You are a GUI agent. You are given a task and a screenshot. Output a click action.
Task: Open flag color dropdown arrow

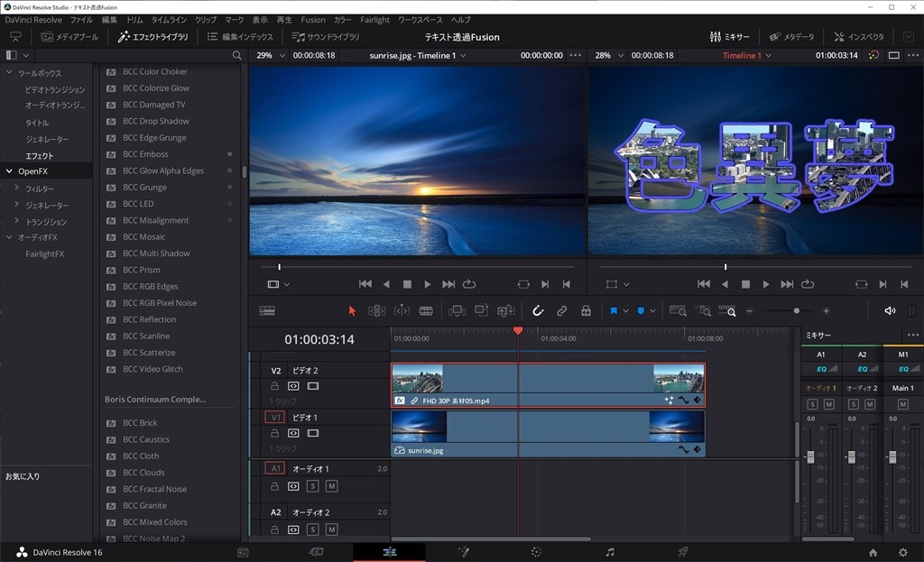point(625,311)
